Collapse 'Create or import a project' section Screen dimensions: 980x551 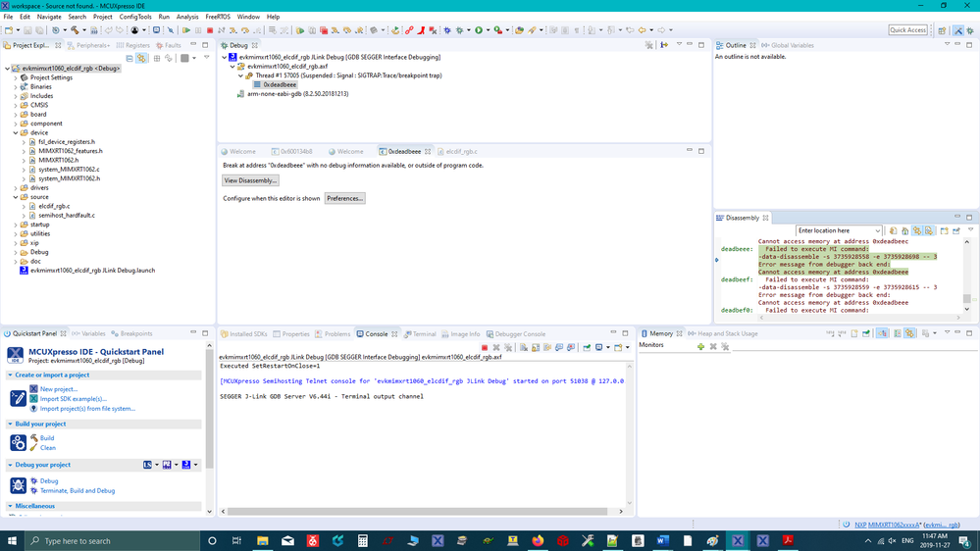pos(10,375)
